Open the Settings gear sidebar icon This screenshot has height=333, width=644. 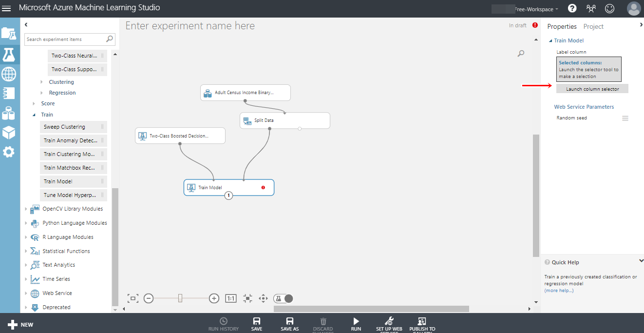pyautogui.click(x=9, y=152)
